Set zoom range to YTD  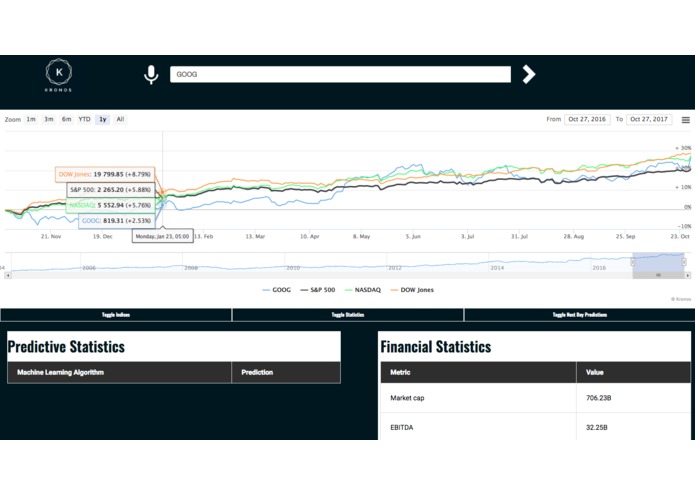point(84,119)
